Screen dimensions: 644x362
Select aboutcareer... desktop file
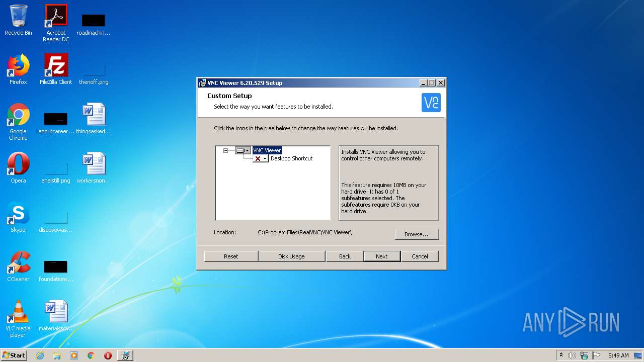[56, 123]
